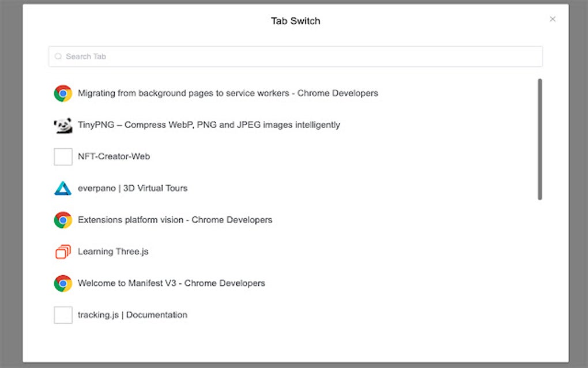588x368 pixels.
Task: Open the Learning Three.js tab entry
Action: [113, 252]
